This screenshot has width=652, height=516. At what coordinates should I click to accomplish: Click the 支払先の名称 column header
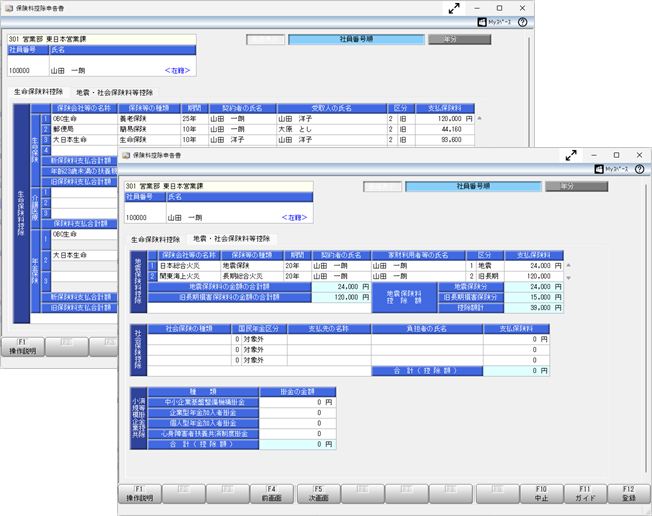[x=329, y=329]
